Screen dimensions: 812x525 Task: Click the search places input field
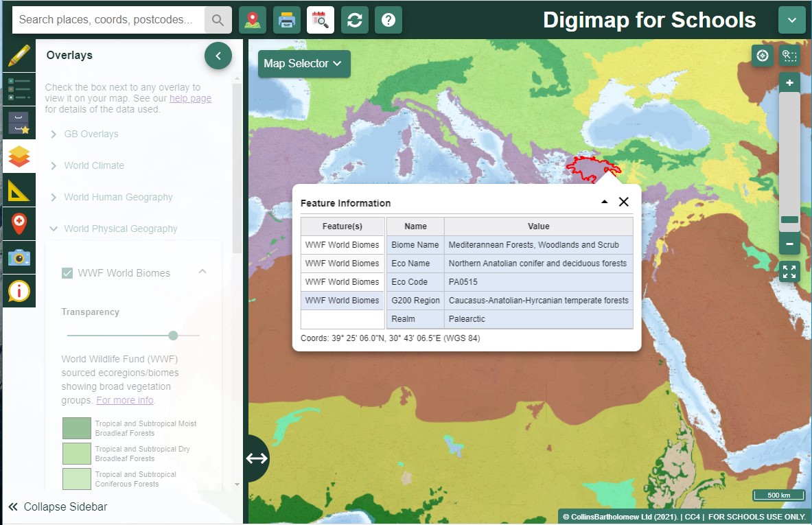(x=108, y=20)
